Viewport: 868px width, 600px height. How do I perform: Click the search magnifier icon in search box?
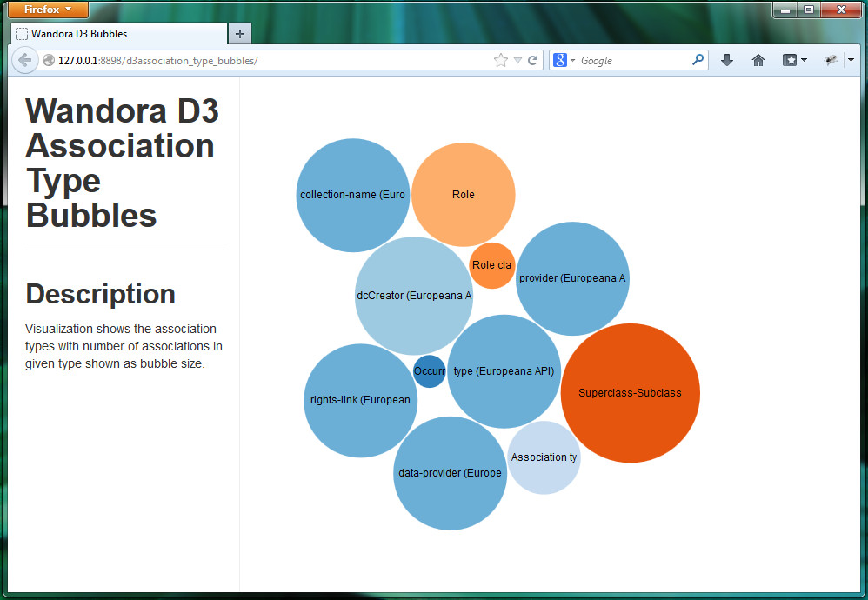(698, 60)
